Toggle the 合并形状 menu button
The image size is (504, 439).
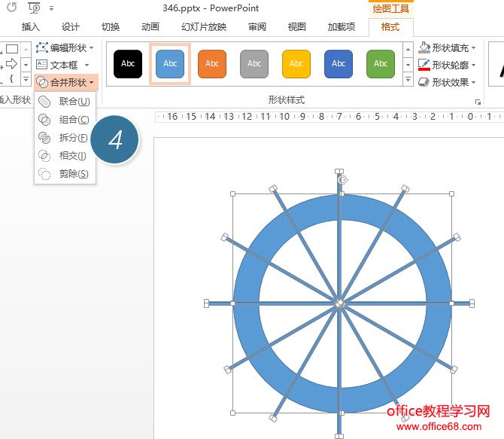coord(66,82)
